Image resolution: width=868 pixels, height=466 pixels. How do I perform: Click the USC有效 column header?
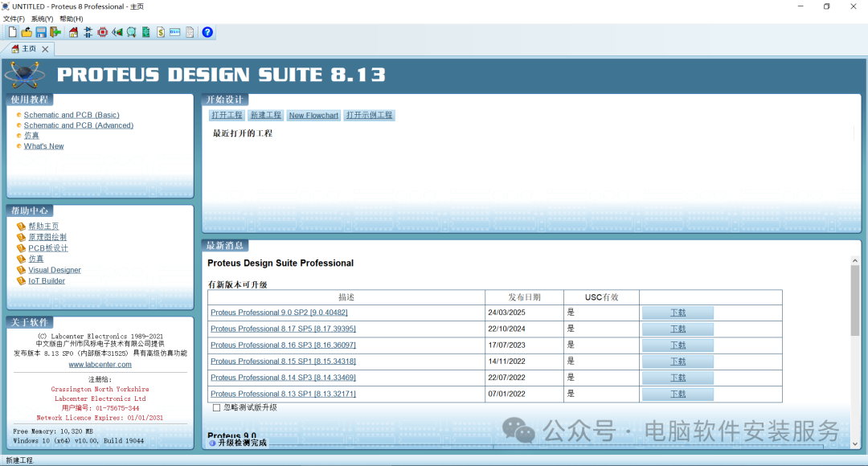tap(602, 297)
